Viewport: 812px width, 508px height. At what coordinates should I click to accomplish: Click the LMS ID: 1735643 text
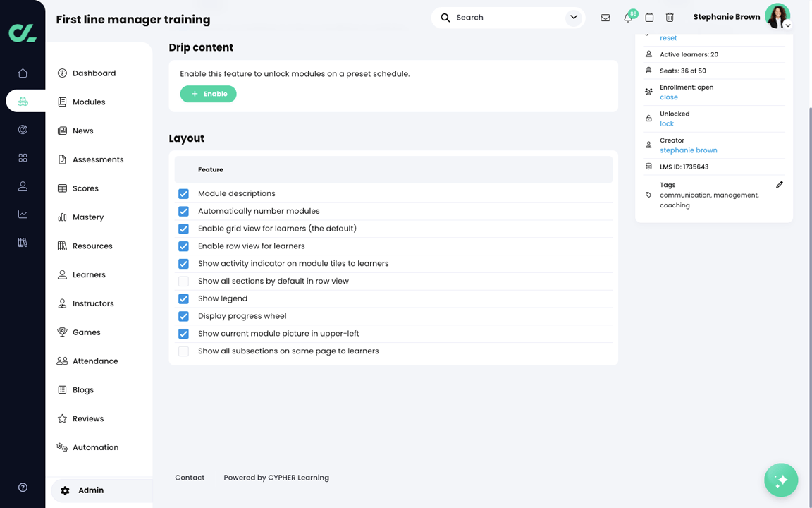click(684, 167)
